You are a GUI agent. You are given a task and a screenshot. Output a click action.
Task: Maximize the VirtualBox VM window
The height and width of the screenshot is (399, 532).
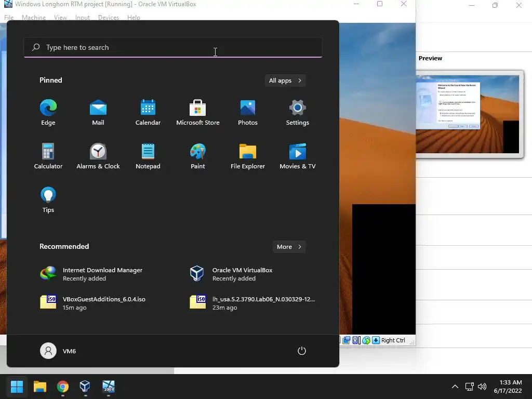coord(380,4)
